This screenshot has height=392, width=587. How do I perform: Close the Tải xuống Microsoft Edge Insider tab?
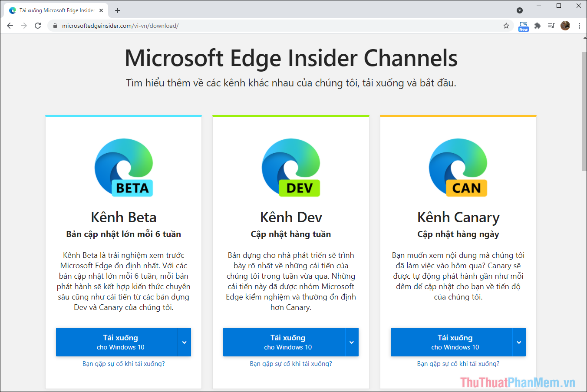click(101, 10)
